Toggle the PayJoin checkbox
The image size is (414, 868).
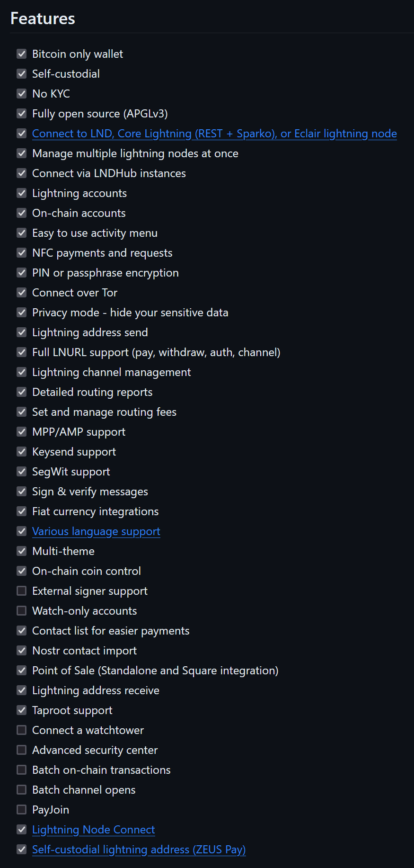coord(21,810)
